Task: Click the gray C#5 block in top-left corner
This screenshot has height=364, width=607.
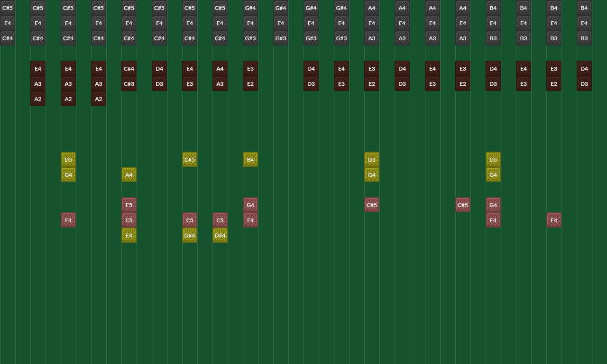Action: 8,8
